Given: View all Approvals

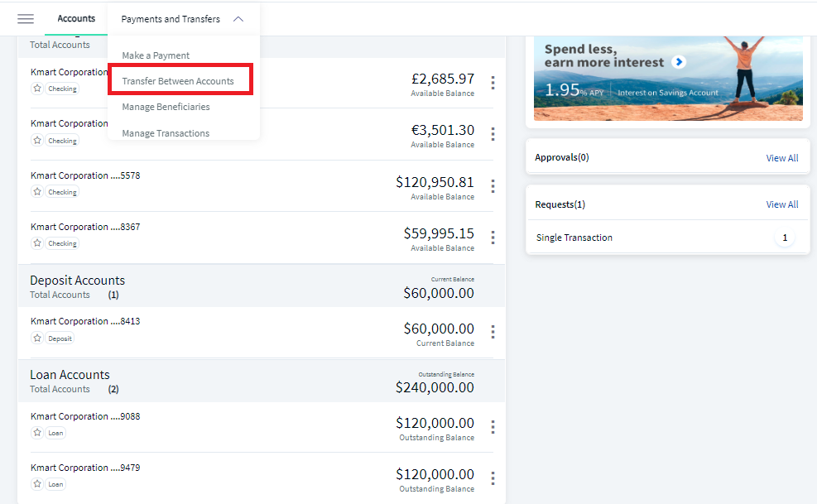Looking at the screenshot, I should [782, 158].
